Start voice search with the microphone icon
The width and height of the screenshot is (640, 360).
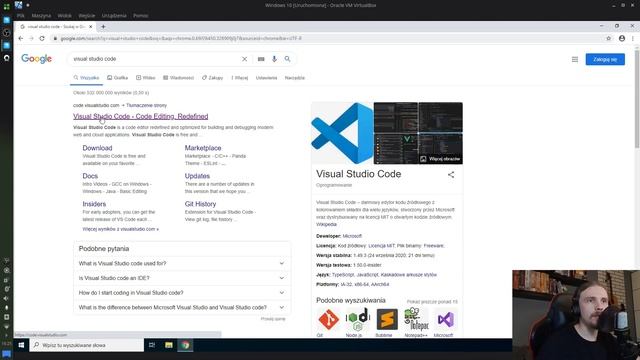click(x=274, y=59)
